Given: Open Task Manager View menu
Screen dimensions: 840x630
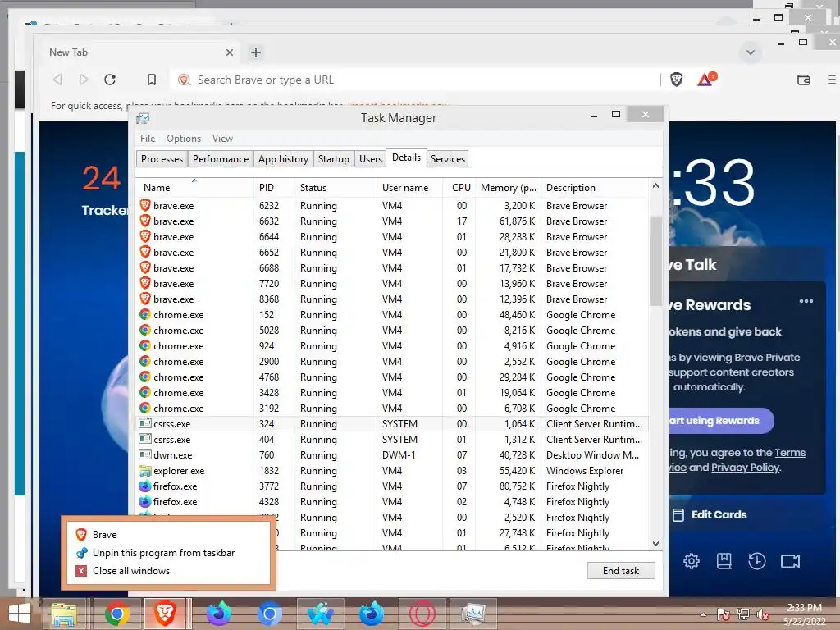Looking at the screenshot, I should tap(222, 139).
